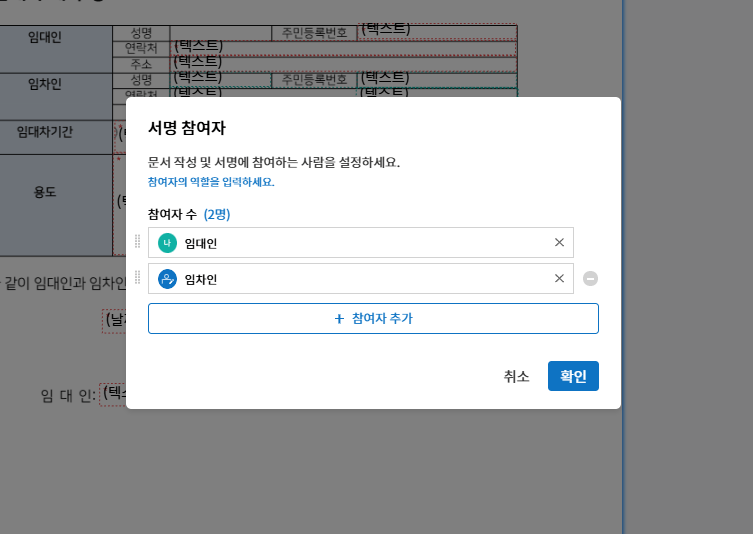Image resolution: width=753 pixels, height=534 pixels.
Task: Click the 임대인 role name input field
Action: point(360,243)
